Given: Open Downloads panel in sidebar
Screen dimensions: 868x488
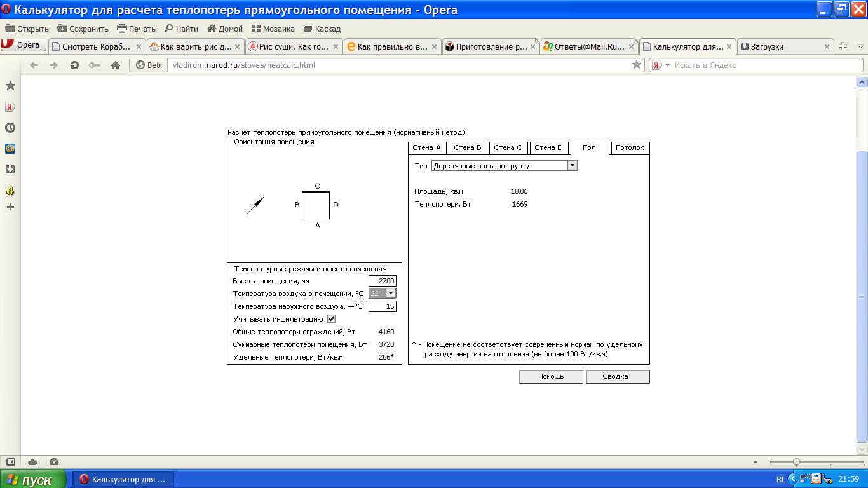Looking at the screenshot, I should click(x=10, y=170).
